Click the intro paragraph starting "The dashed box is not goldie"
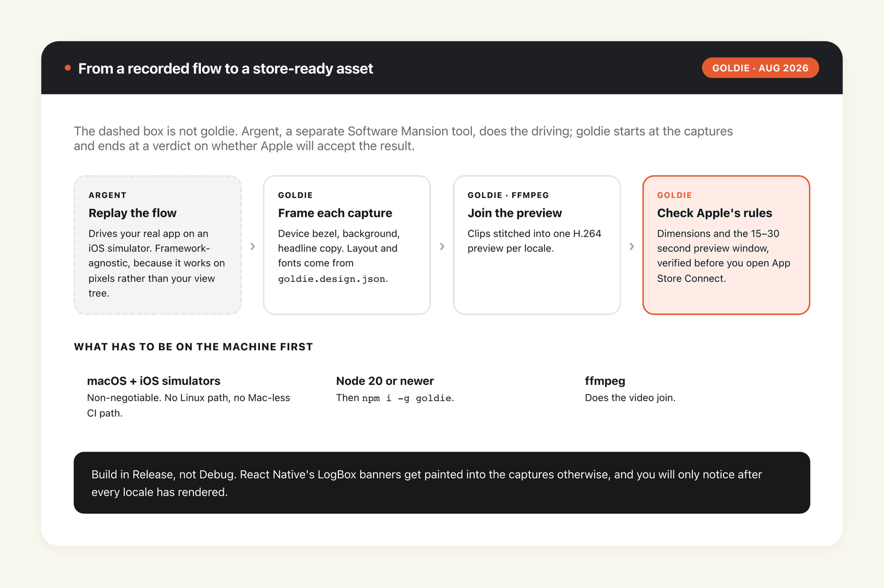 click(x=403, y=139)
